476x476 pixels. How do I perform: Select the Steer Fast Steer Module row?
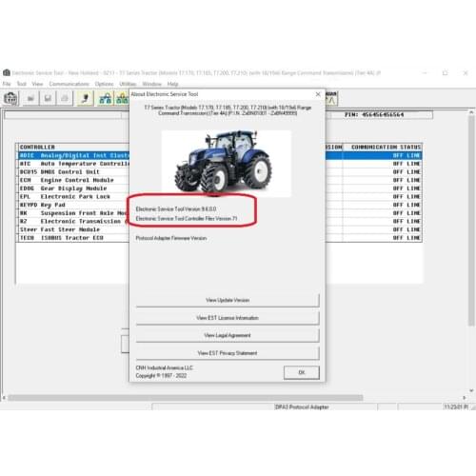[73, 229]
